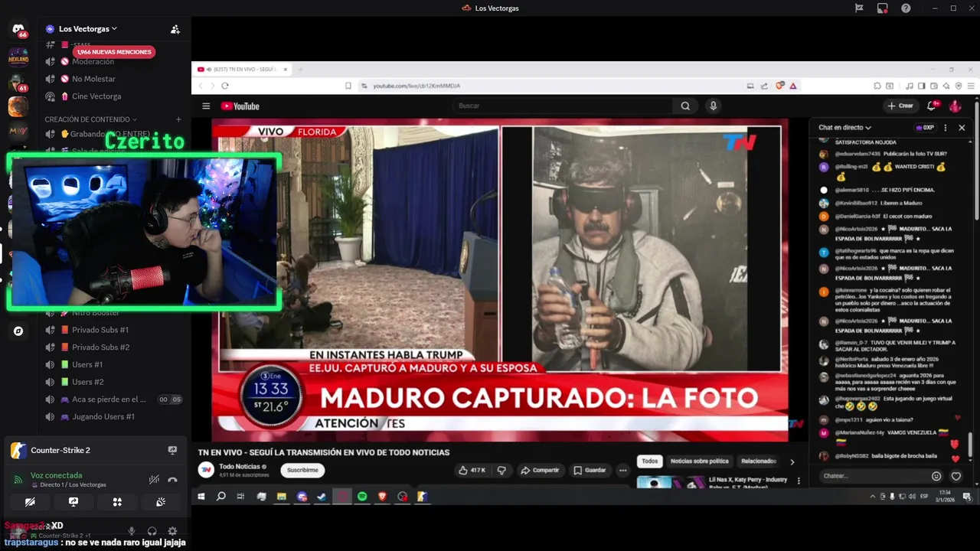Dislike the video with the thumbs-down button
This screenshot has height=551, width=980.
point(501,470)
